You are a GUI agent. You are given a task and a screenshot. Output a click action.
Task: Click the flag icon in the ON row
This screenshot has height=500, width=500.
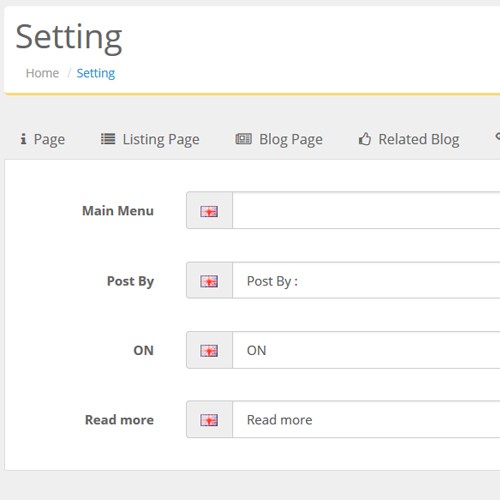point(209,351)
